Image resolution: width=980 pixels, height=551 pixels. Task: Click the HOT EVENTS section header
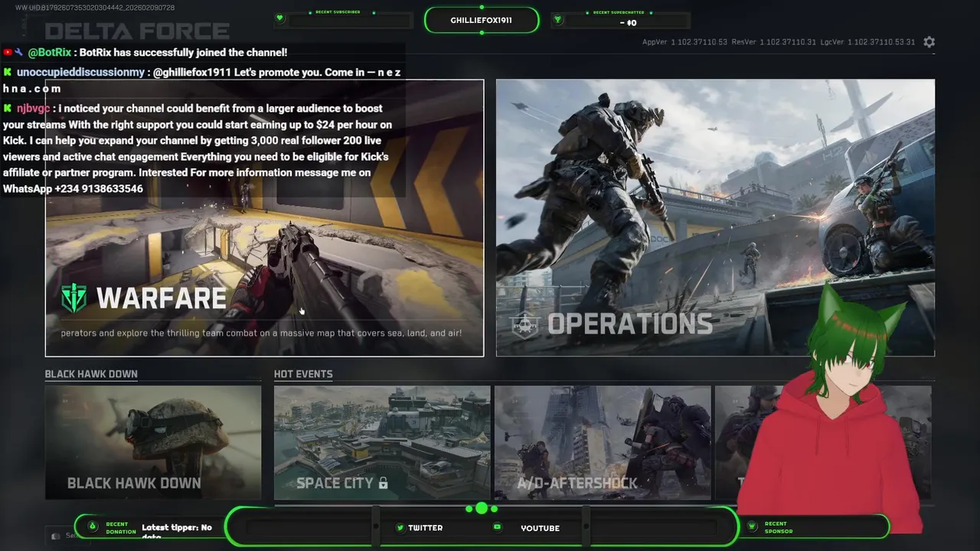click(303, 374)
